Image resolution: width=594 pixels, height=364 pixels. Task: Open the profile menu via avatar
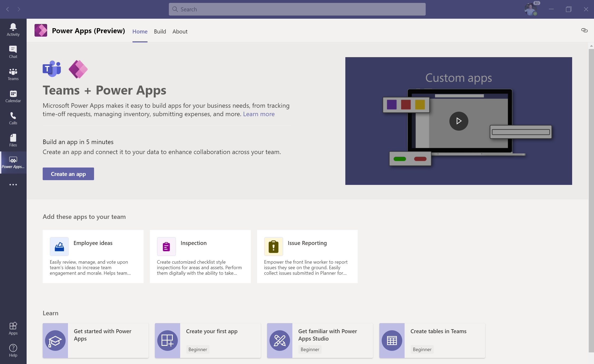(x=530, y=9)
